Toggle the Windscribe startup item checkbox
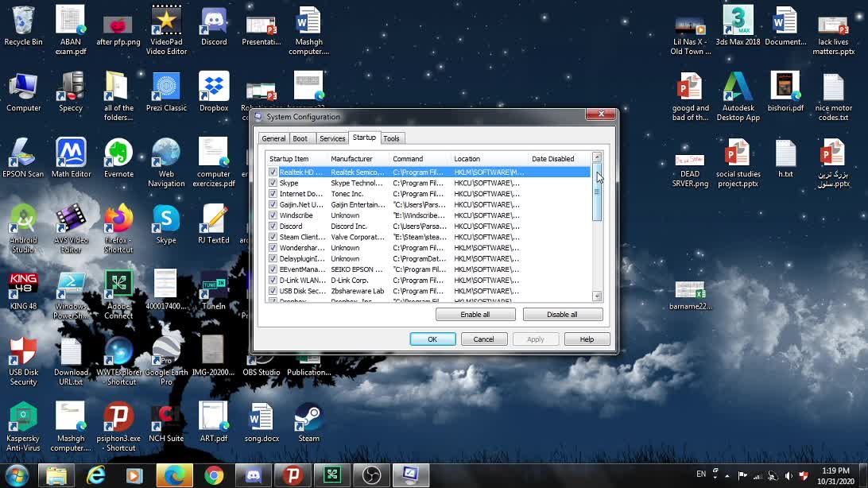The height and width of the screenshot is (488, 868). (x=273, y=215)
